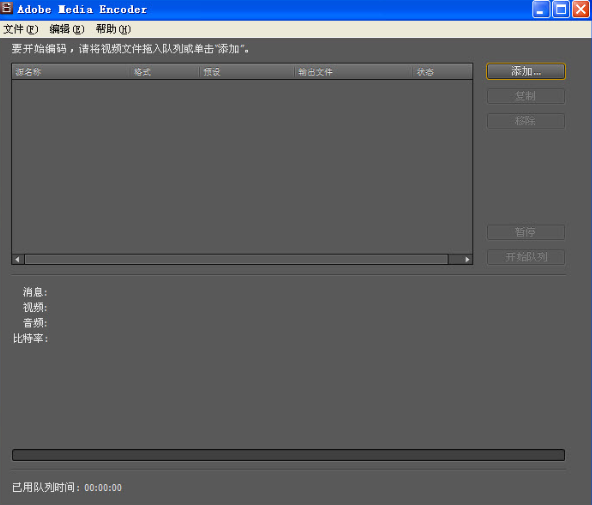The height and width of the screenshot is (505, 592).
Task: Click the 复制 (Duplicate) button
Action: pos(526,96)
